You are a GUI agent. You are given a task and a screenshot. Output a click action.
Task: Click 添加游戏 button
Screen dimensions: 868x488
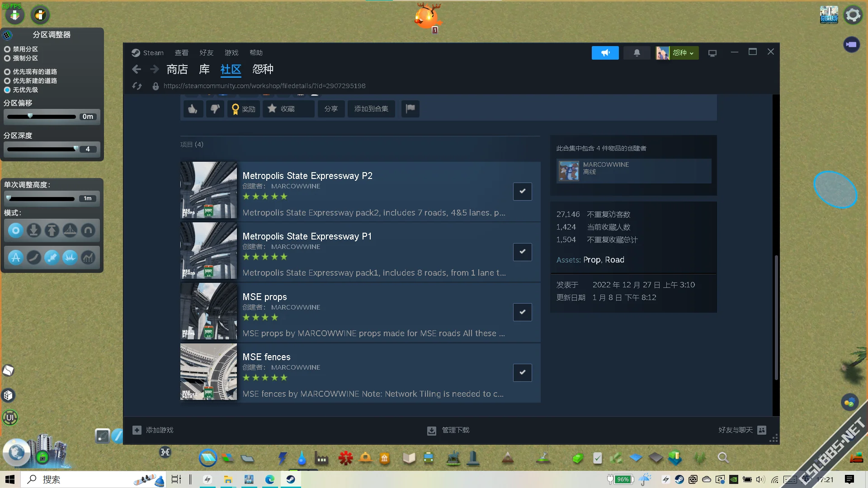(153, 430)
